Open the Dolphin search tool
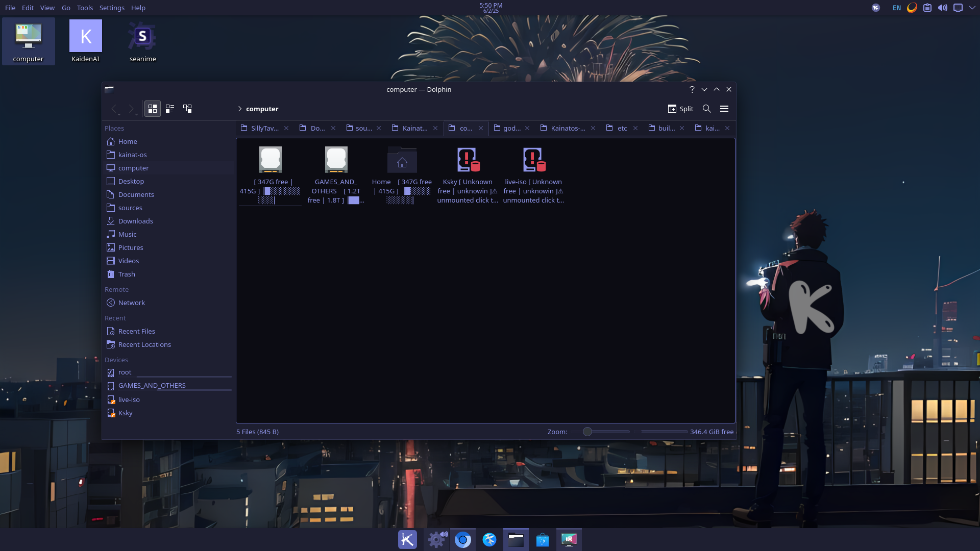Screen dimensions: 980x551 click(x=707, y=109)
